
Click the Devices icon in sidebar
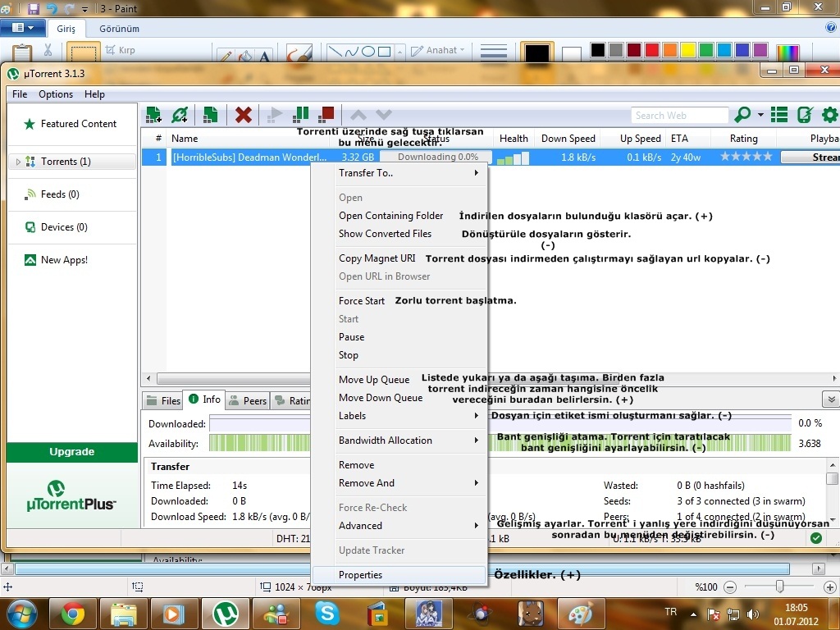(x=30, y=227)
